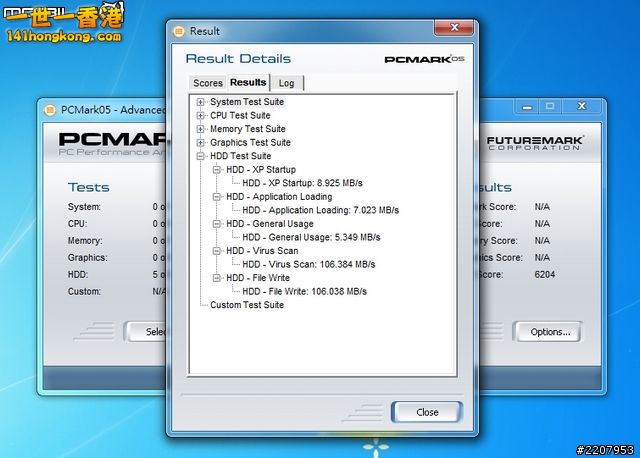Expand the Graphics Test Suite node
Viewport: 640px width, 458px height.
coord(201,143)
